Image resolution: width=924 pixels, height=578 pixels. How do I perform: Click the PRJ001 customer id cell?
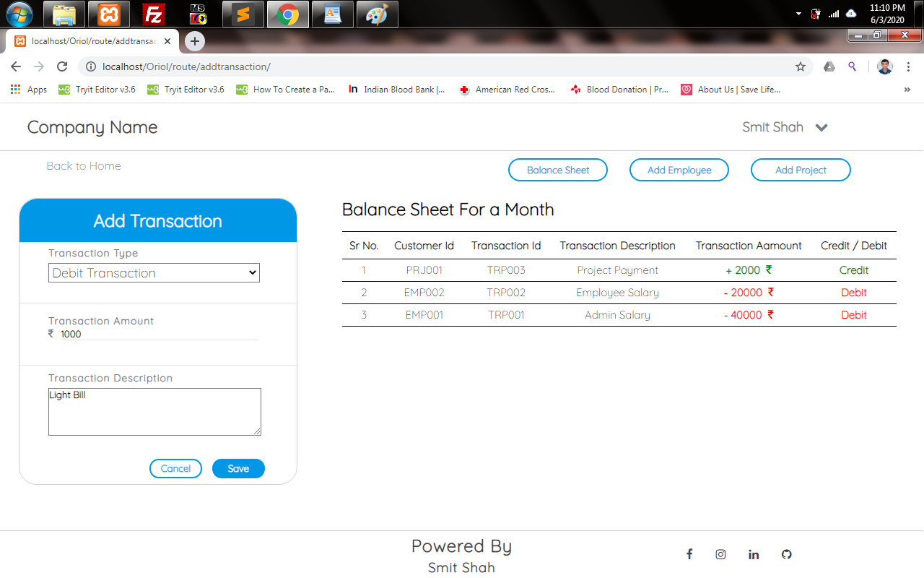point(424,270)
